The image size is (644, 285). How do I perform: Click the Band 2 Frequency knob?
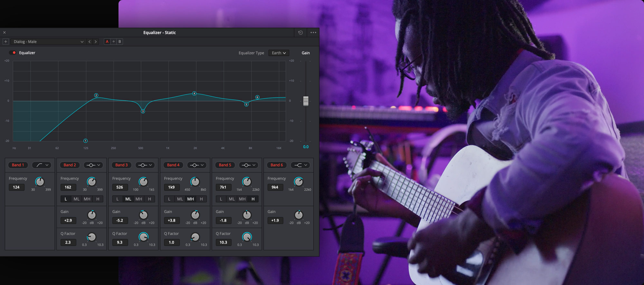click(91, 182)
